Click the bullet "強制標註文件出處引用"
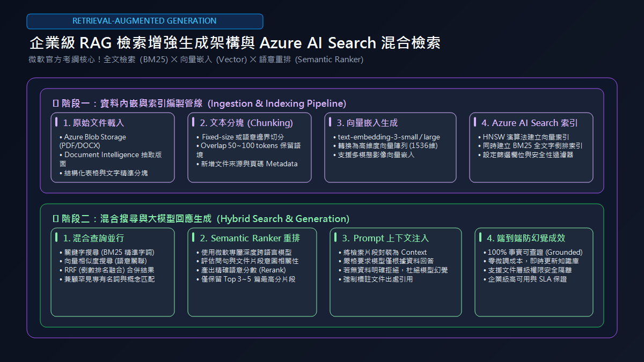The width and height of the screenshot is (644, 362). 376,279
